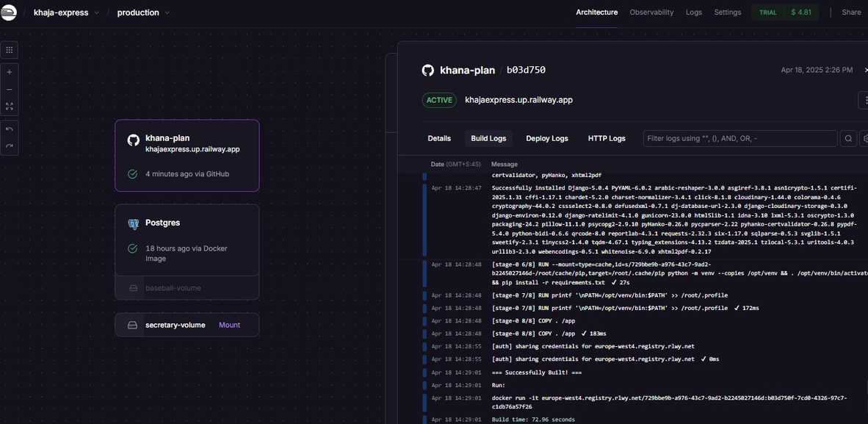Click the search icon beside log filter
This screenshot has height=424, width=868.
[848, 138]
